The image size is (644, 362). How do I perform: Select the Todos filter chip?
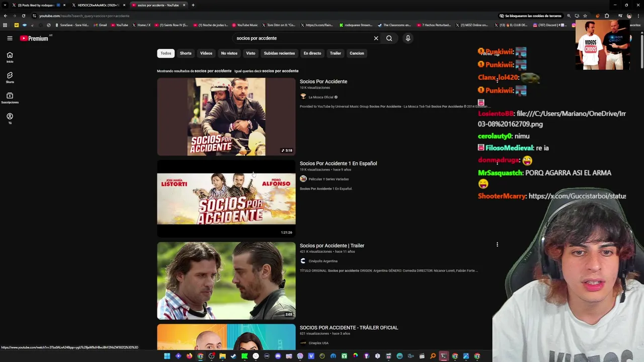166,53
